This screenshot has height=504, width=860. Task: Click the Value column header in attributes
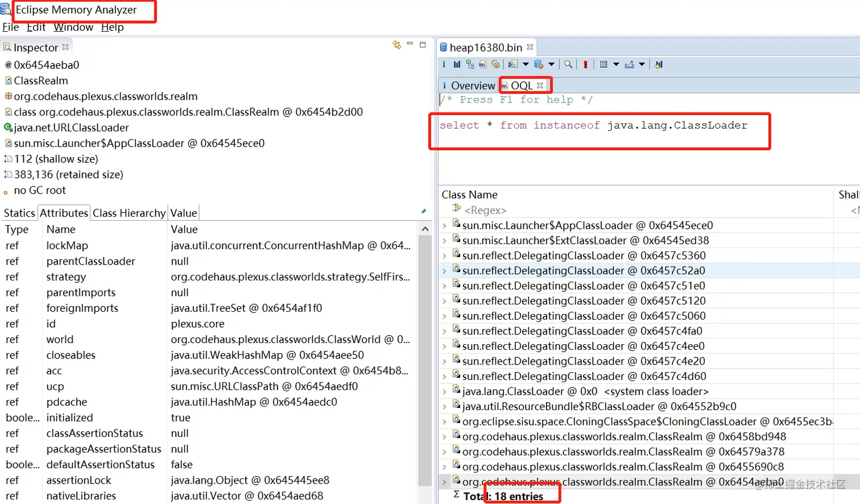(x=292, y=229)
